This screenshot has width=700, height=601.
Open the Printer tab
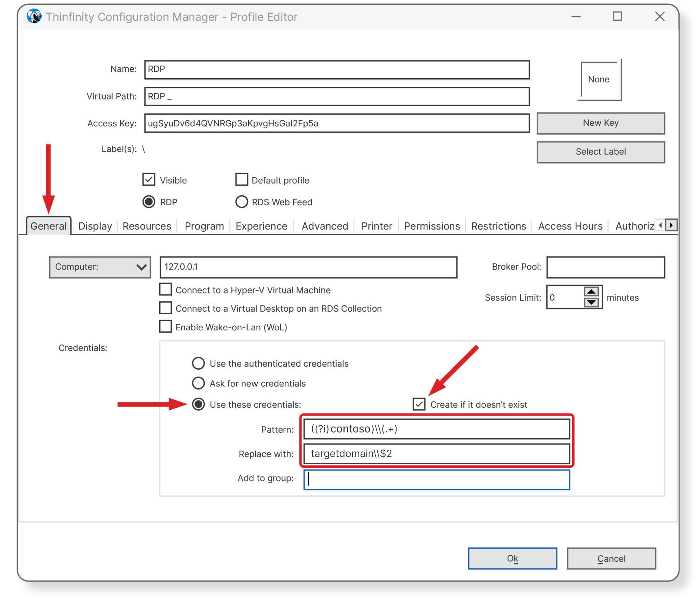click(x=377, y=226)
